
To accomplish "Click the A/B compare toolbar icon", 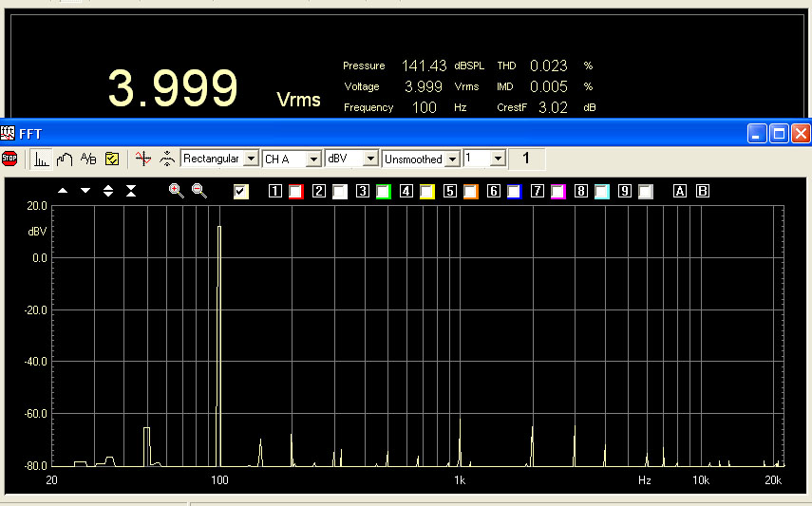I will tap(88, 159).
